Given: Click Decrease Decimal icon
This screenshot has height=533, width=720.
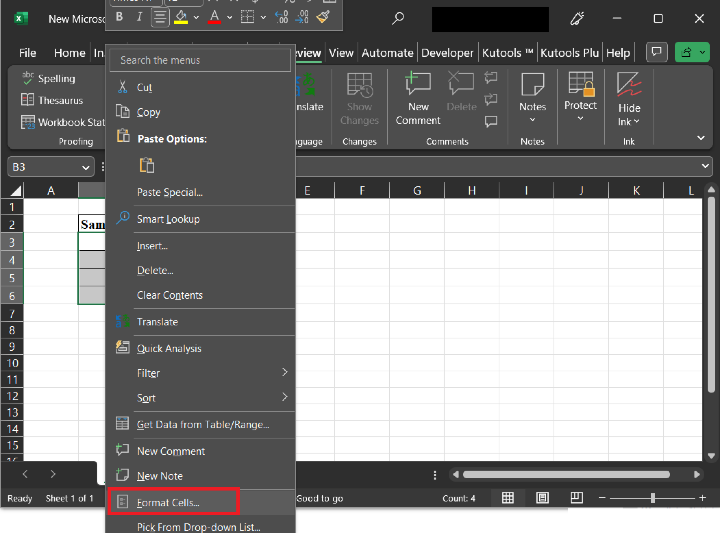Looking at the screenshot, I should point(302,17).
